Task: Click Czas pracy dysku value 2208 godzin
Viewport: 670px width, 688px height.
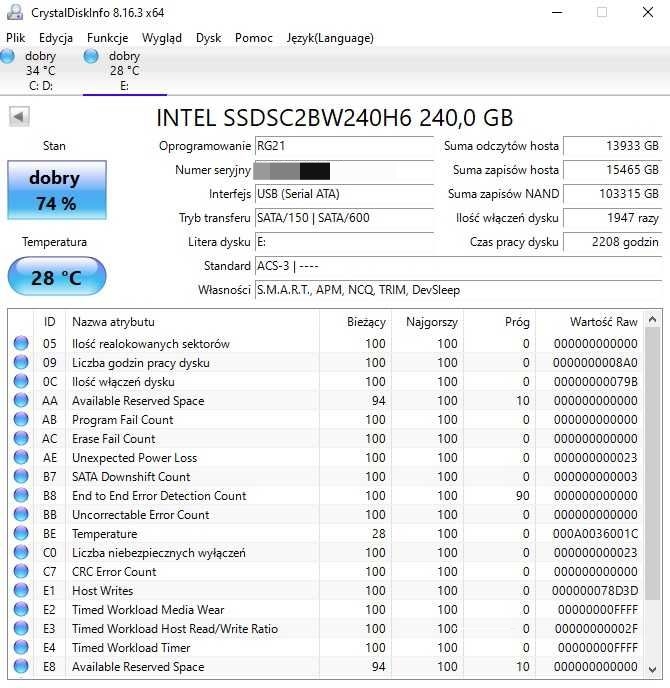Action: [613, 242]
